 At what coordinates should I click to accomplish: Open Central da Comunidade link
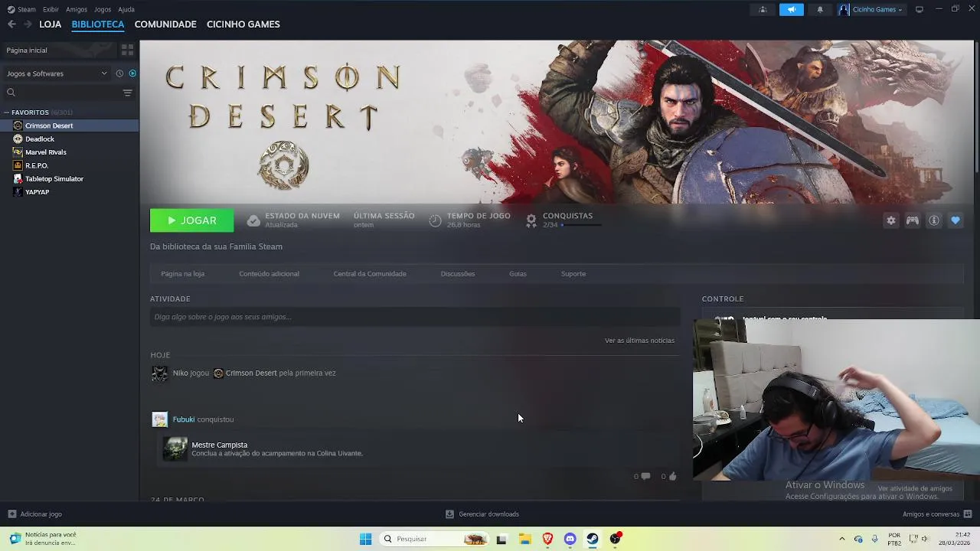pos(370,274)
